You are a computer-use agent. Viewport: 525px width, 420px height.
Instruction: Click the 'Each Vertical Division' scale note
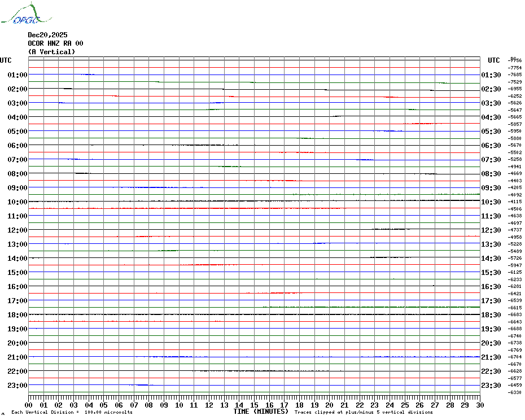pyautogui.click(x=72, y=412)
